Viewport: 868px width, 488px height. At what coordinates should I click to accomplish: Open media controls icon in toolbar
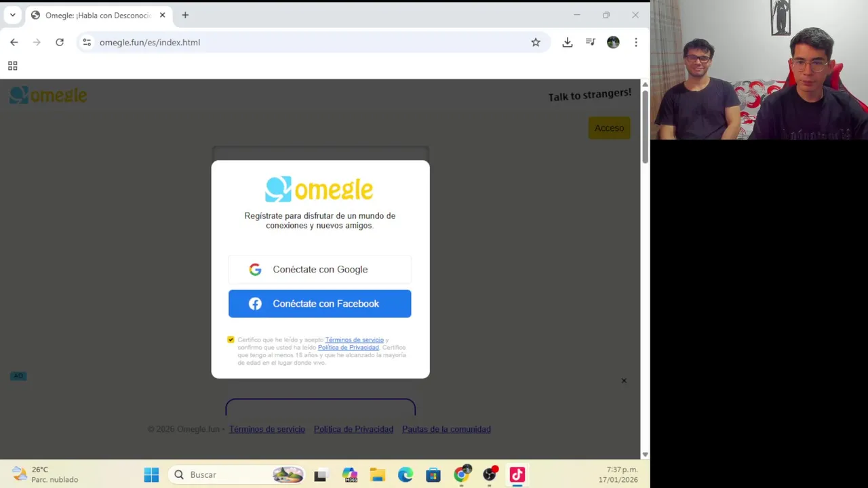(591, 42)
